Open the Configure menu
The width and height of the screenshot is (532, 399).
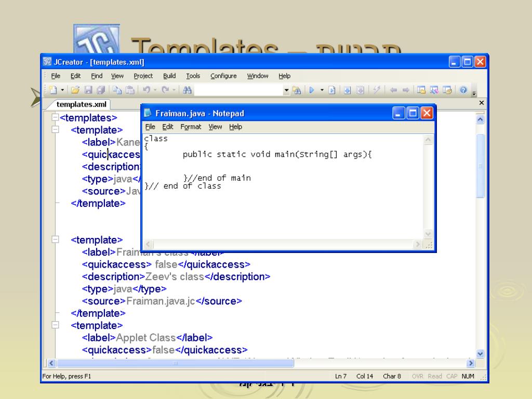pyautogui.click(x=223, y=76)
